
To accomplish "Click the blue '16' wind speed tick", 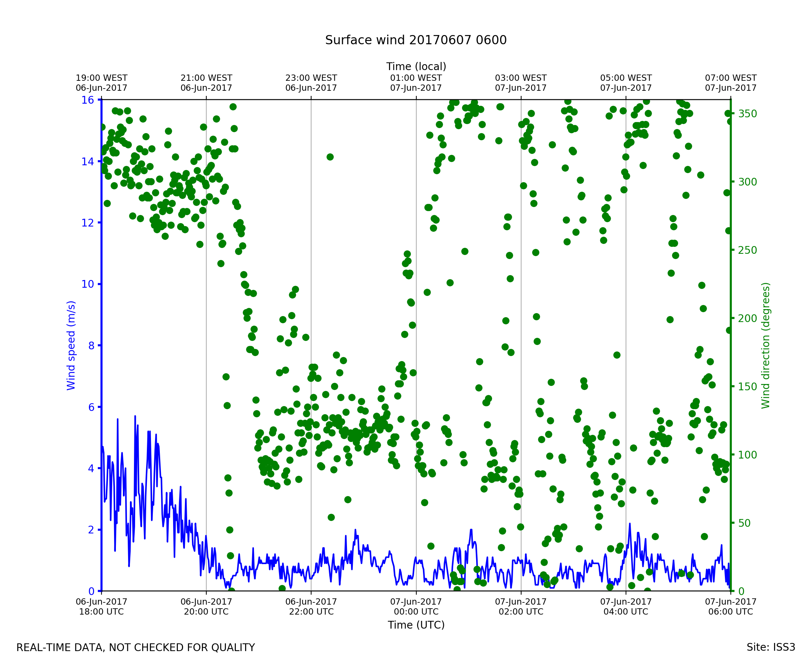I will click(87, 100).
